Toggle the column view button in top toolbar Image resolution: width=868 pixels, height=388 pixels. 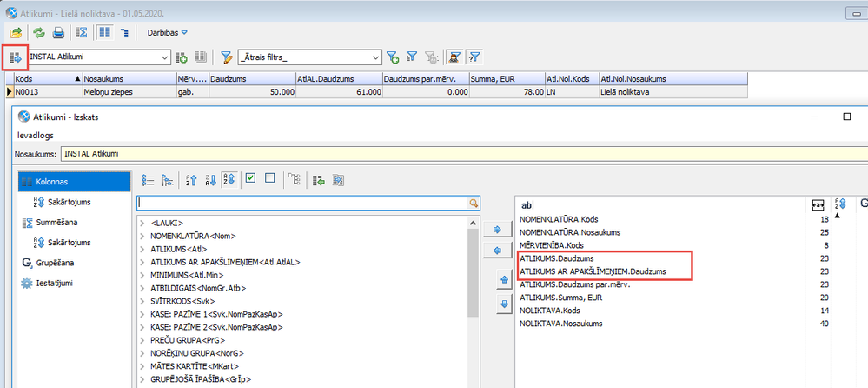click(x=105, y=33)
